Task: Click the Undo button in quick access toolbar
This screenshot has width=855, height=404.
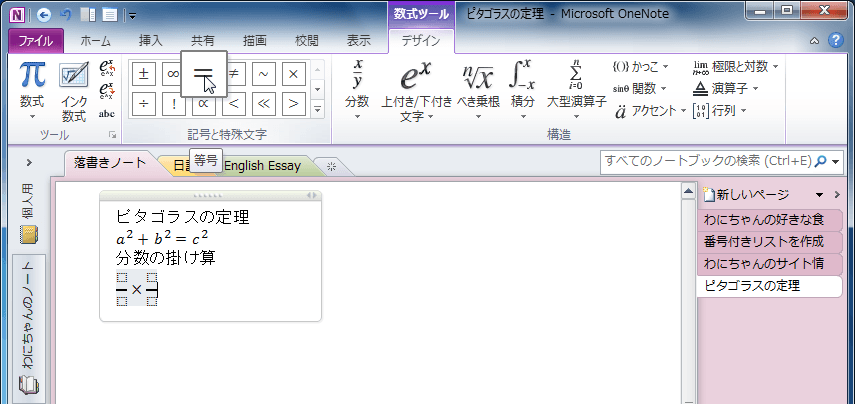Action: click(x=65, y=15)
